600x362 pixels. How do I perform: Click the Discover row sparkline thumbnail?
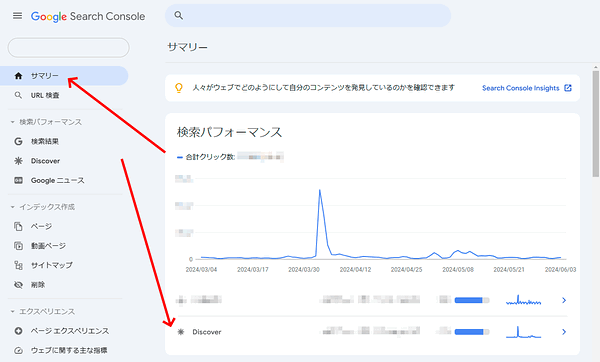point(523,332)
